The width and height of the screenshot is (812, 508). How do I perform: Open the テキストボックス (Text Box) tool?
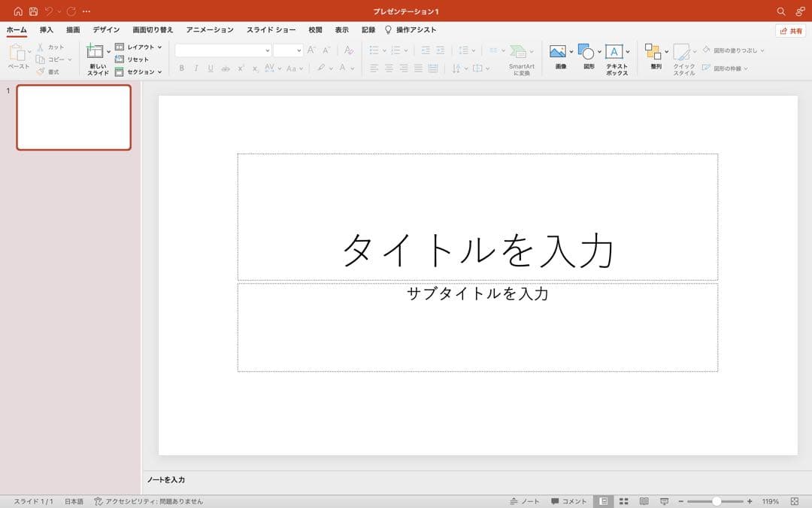614,51
